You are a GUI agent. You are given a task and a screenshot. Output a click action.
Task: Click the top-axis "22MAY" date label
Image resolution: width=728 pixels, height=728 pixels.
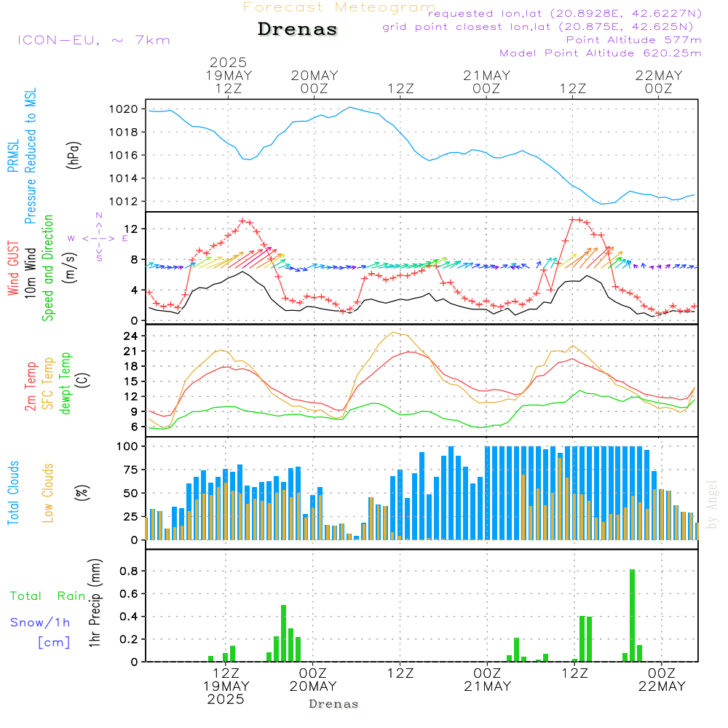660,76
